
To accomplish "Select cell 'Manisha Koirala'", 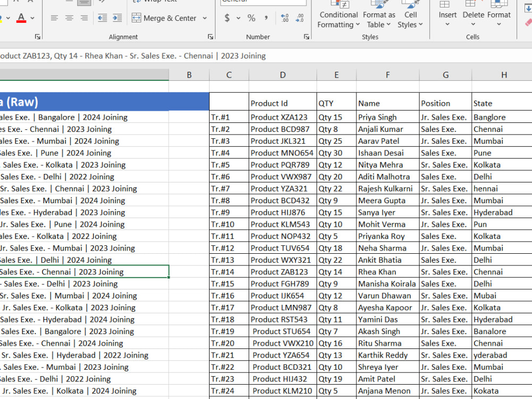I will pyautogui.click(x=387, y=284).
